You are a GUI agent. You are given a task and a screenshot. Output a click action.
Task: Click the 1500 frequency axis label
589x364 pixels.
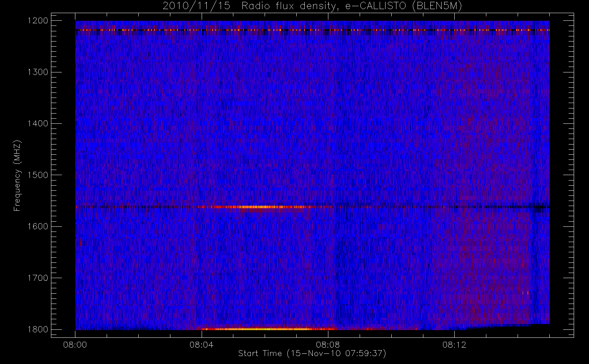(x=38, y=175)
